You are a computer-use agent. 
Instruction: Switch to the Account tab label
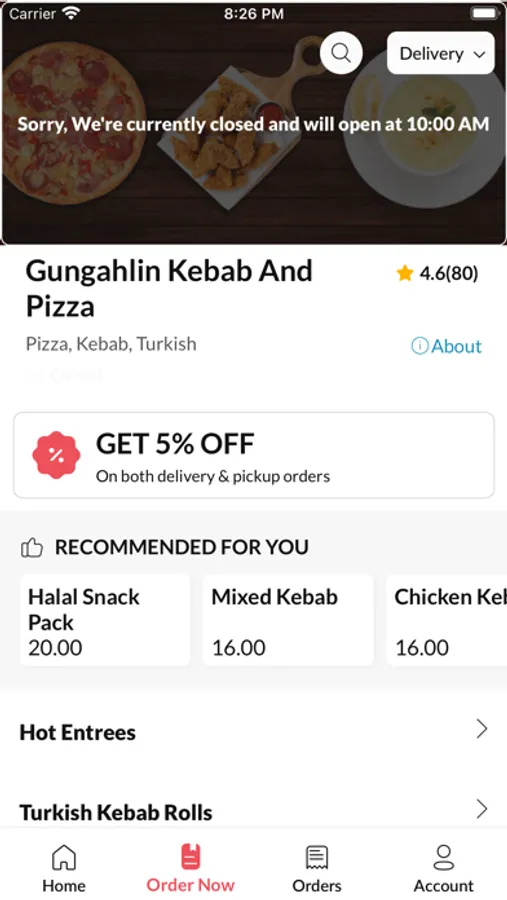[x=443, y=885]
